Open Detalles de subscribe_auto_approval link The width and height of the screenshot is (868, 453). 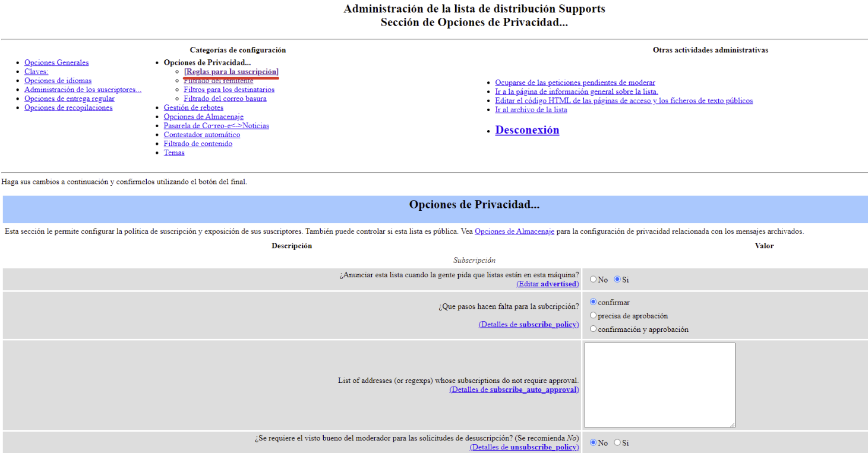515,390
